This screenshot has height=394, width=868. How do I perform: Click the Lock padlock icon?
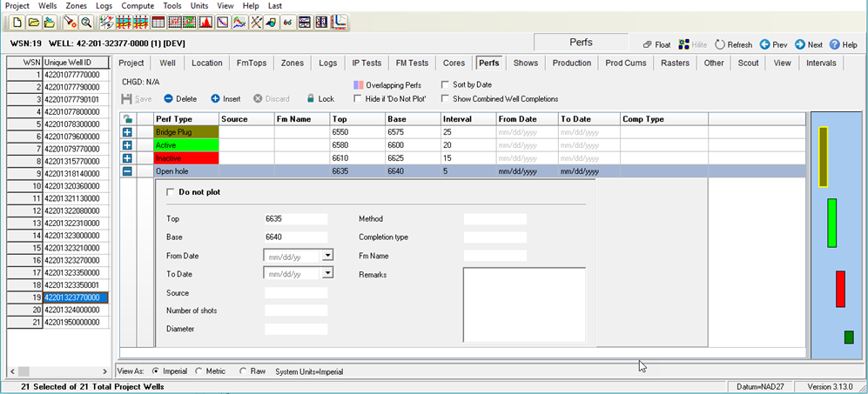[x=311, y=98]
